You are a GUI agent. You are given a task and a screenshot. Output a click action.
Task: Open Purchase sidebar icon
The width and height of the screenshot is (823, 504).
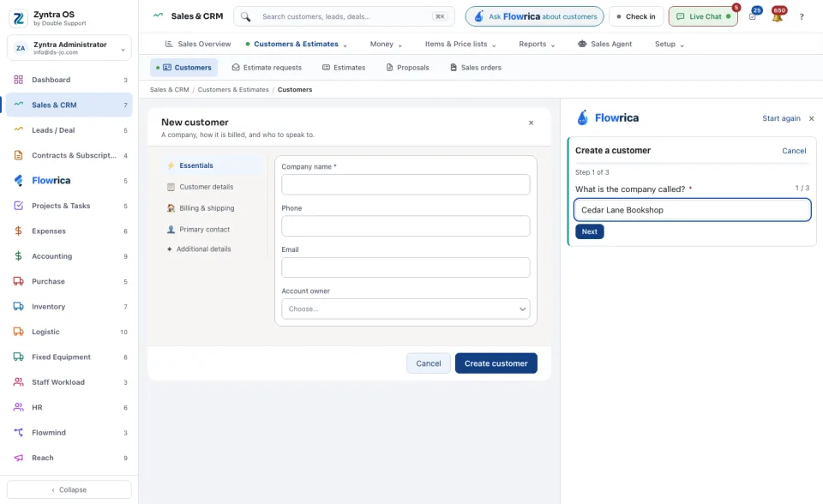18,281
